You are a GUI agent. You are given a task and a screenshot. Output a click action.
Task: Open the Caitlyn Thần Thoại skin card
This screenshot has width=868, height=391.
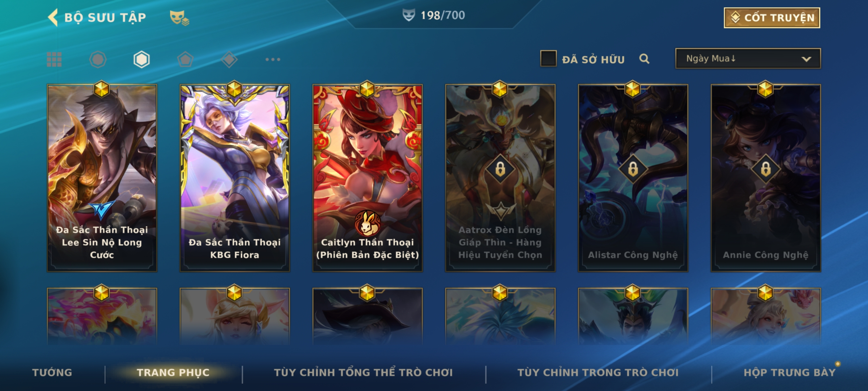coord(367,178)
